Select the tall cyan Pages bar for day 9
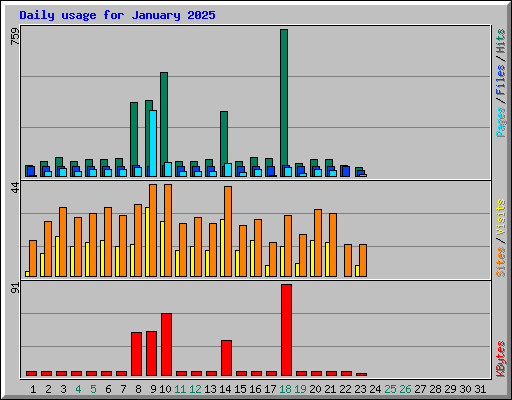 pyautogui.click(x=153, y=143)
